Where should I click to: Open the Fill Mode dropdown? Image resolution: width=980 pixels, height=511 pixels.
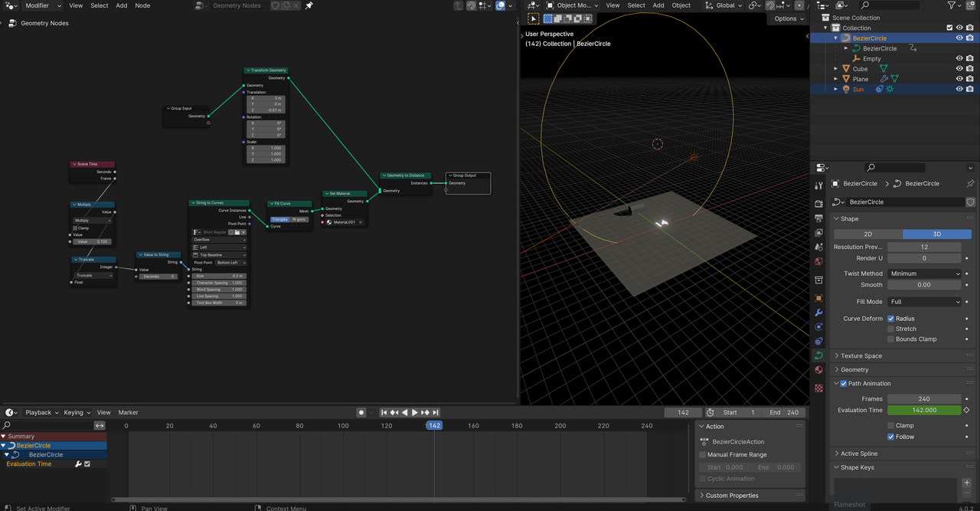point(924,302)
